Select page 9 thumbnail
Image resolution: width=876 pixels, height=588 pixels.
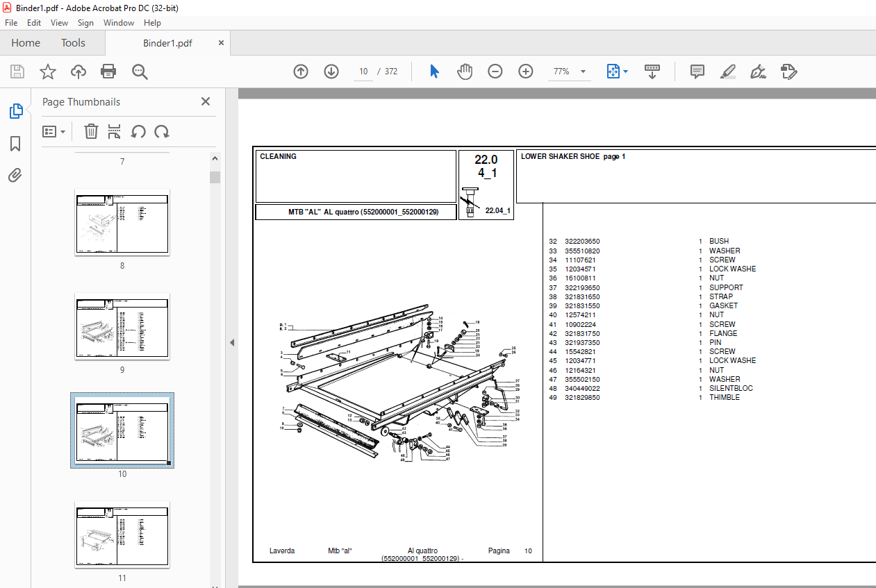tap(122, 326)
